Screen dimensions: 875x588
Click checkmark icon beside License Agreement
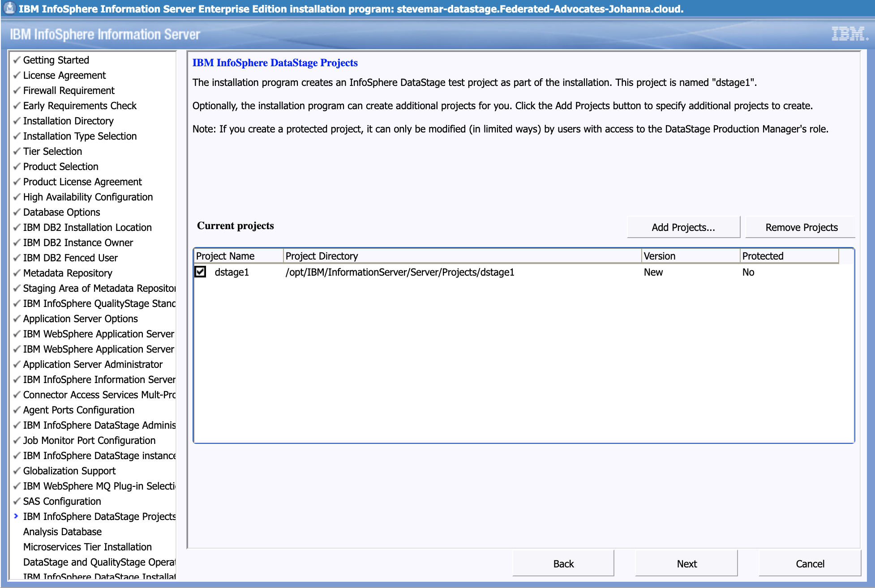point(17,75)
